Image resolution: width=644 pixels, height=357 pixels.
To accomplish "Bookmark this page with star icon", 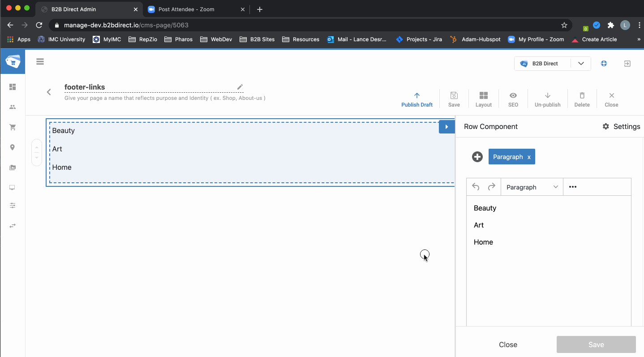I will tap(564, 25).
